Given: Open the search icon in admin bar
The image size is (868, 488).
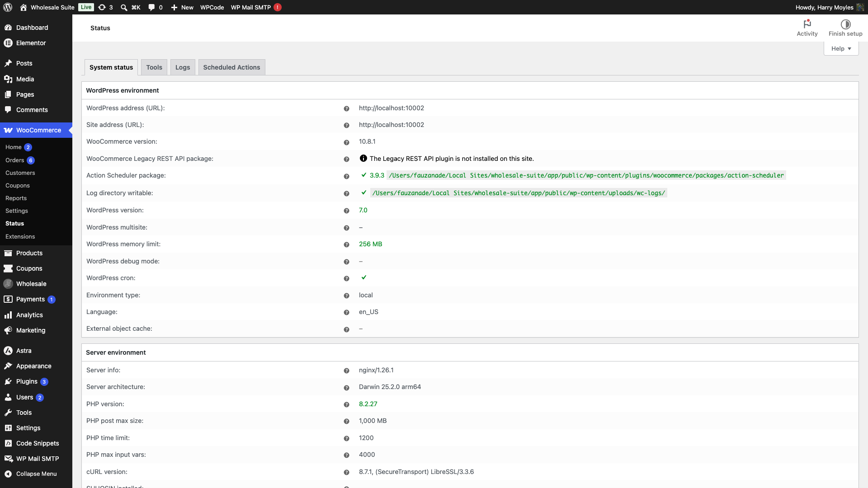Looking at the screenshot, I should (124, 7).
